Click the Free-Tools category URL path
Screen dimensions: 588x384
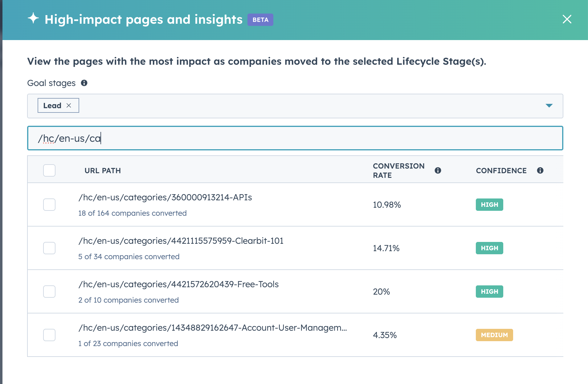click(178, 284)
